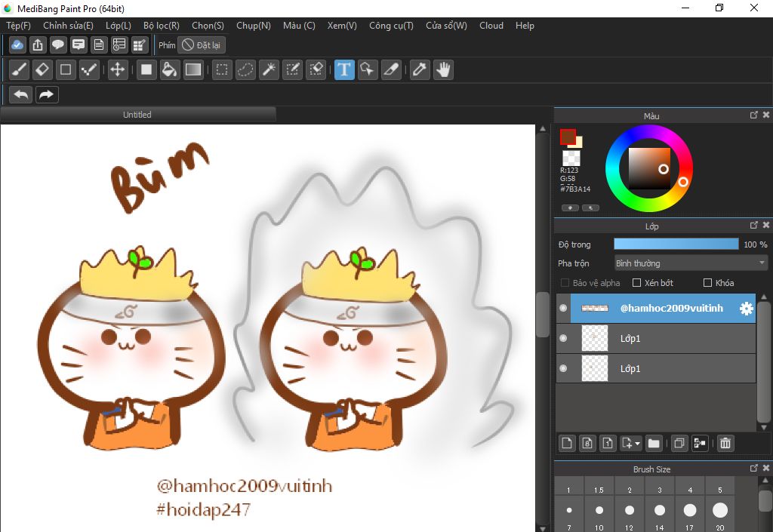Screen dimensions: 773x532
Task: Click the foreground brown color swatch
Action: 568,137
